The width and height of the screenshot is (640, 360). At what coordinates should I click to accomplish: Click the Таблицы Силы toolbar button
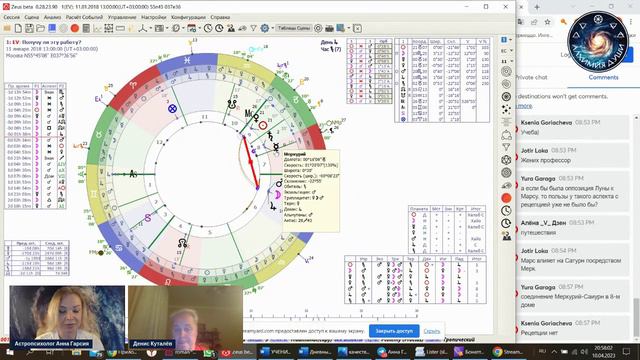(x=294, y=28)
